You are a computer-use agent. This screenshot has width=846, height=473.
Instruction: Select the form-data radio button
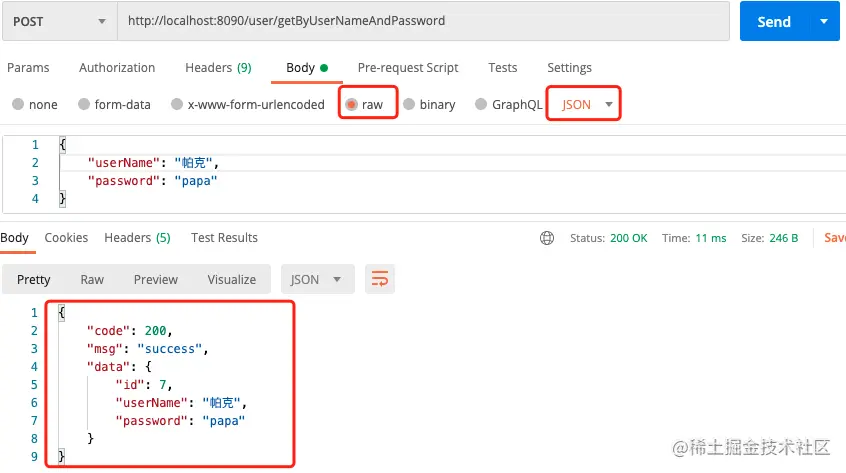(x=84, y=104)
